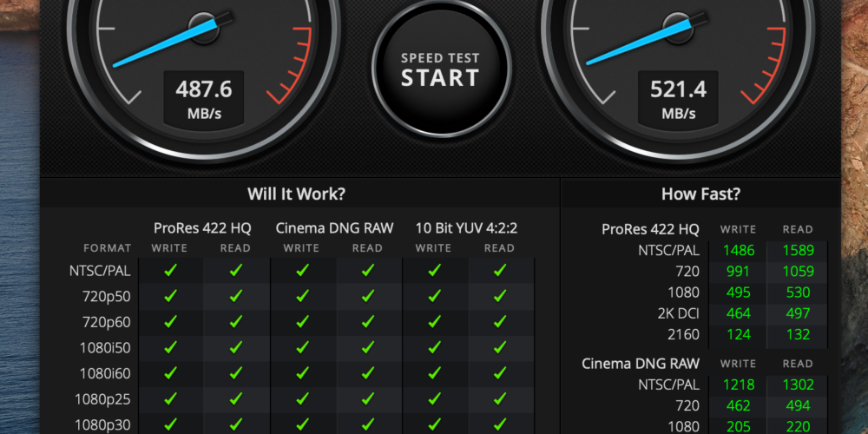Click 1080i60 10 Bit YUV write checkmark

click(x=435, y=373)
